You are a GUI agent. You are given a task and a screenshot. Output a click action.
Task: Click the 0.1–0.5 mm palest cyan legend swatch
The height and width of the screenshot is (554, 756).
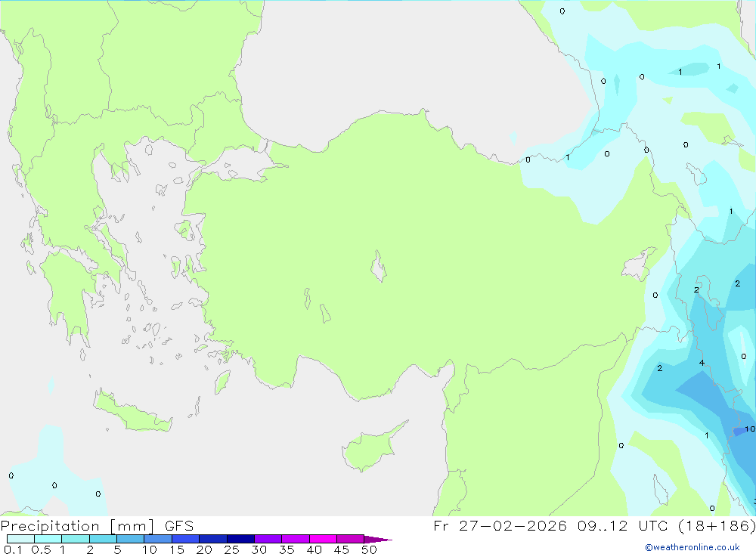point(20,539)
